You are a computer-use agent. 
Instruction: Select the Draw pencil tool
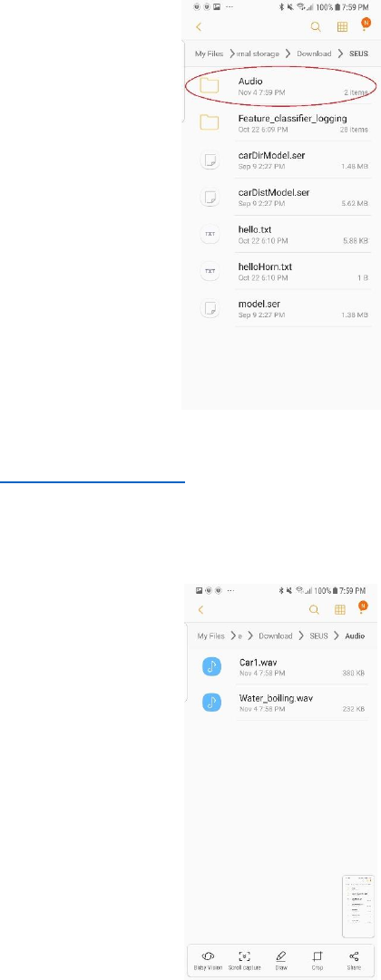281,960
